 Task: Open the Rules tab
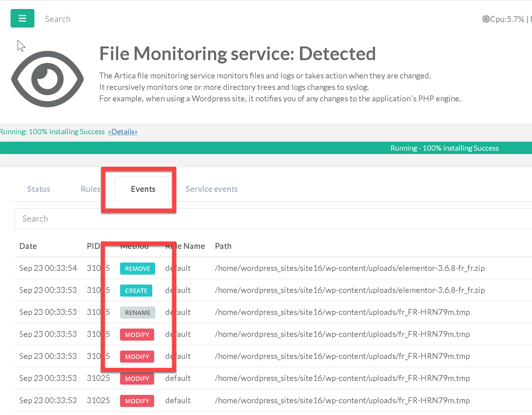point(90,189)
